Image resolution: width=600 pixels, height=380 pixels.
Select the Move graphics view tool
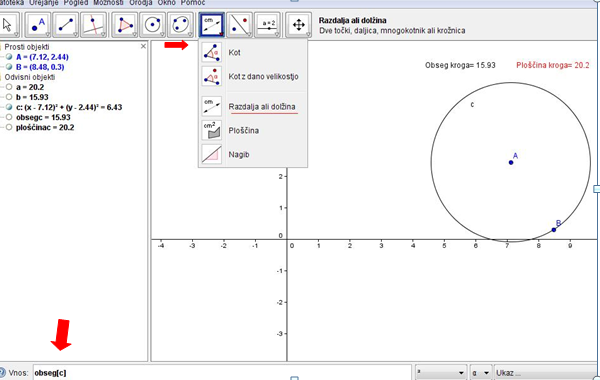pos(298,25)
